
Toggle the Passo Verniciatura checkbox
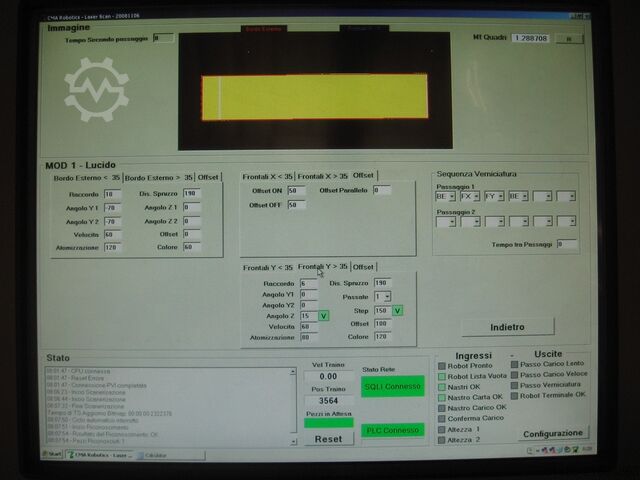click(515, 385)
